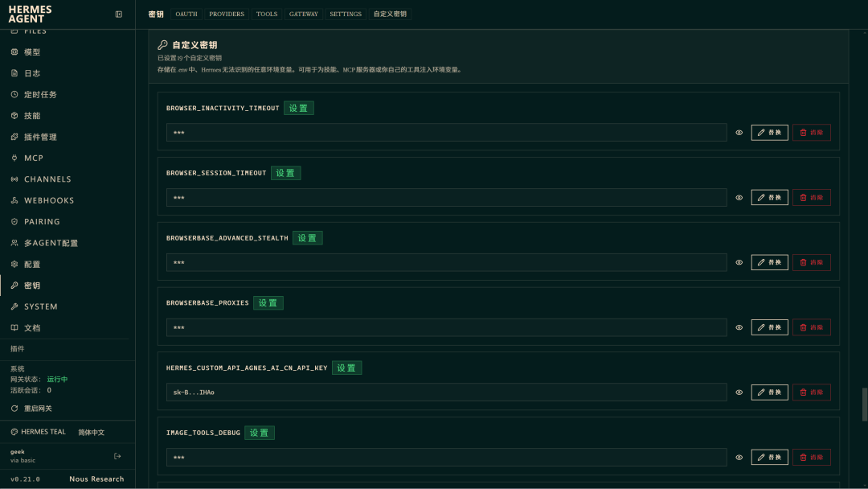Click the BROWSERBASE_PROXIES value field
Viewport: 868px width, 489px height.
pyautogui.click(x=447, y=328)
